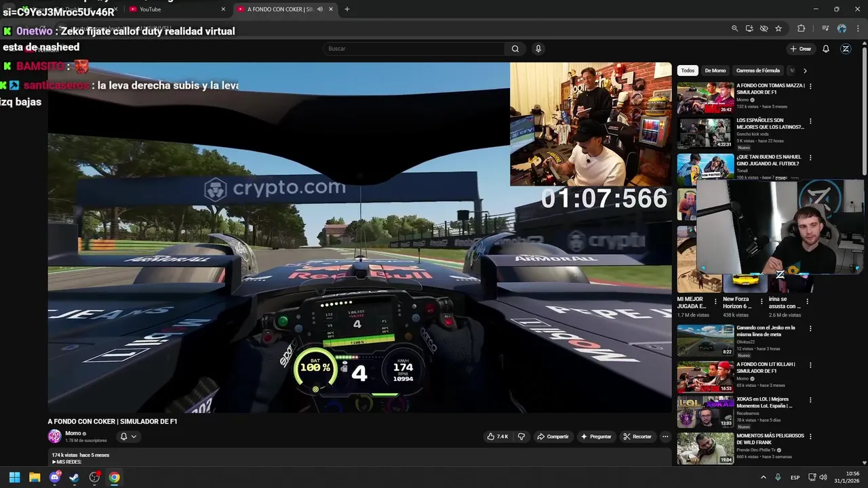Open options for New Forza Horizon 6 short
The height and width of the screenshot is (488, 868).
point(761,301)
